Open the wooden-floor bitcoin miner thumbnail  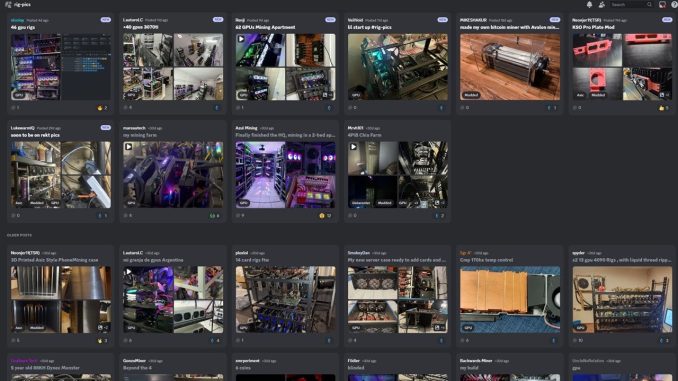[510, 67]
